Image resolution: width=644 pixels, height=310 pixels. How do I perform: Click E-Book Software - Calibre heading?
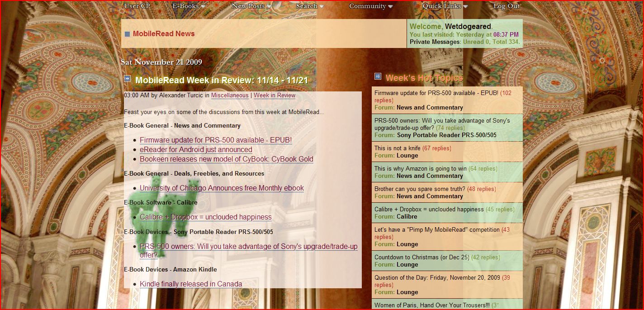161,202
